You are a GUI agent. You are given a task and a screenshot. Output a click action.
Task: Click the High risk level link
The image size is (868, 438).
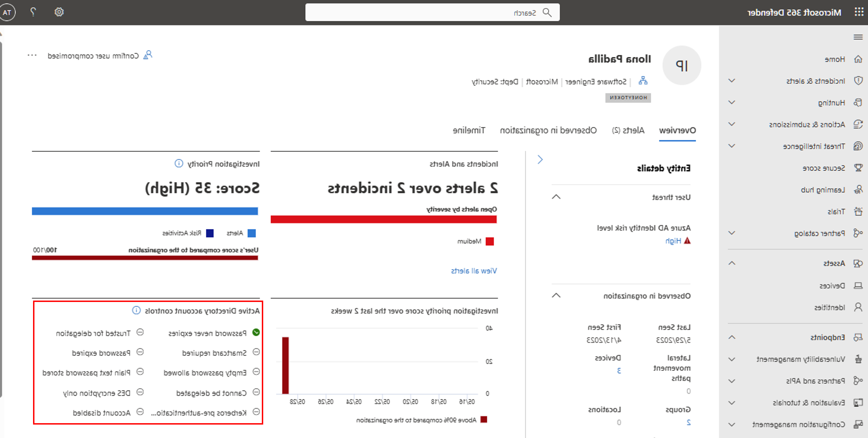click(x=673, y=241)
